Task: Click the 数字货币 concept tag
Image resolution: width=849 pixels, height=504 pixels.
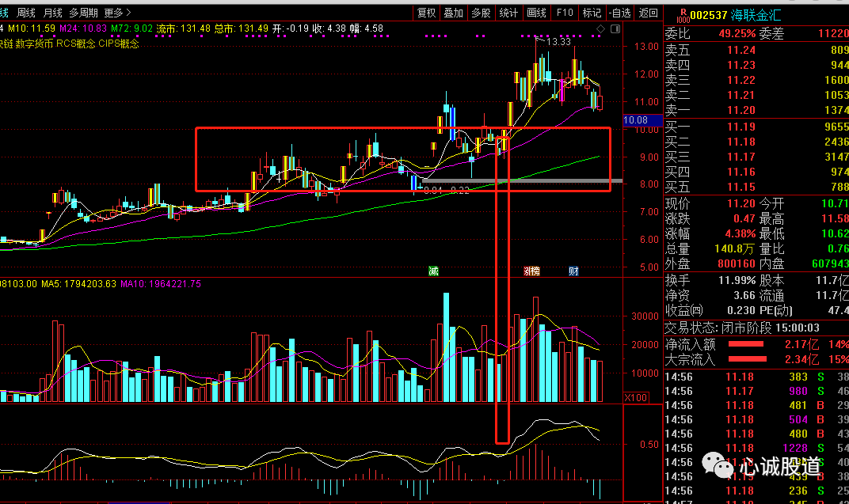Action: 34,44
